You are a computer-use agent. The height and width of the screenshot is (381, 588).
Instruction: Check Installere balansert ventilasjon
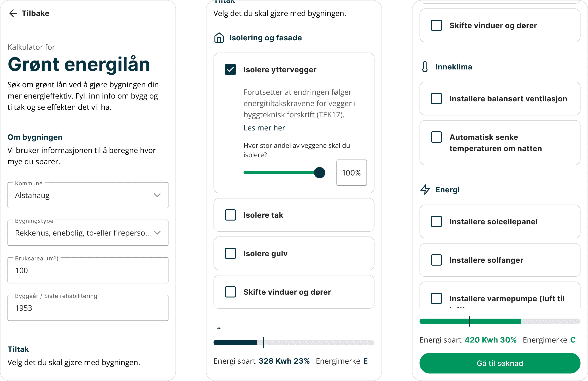(436, 99)
